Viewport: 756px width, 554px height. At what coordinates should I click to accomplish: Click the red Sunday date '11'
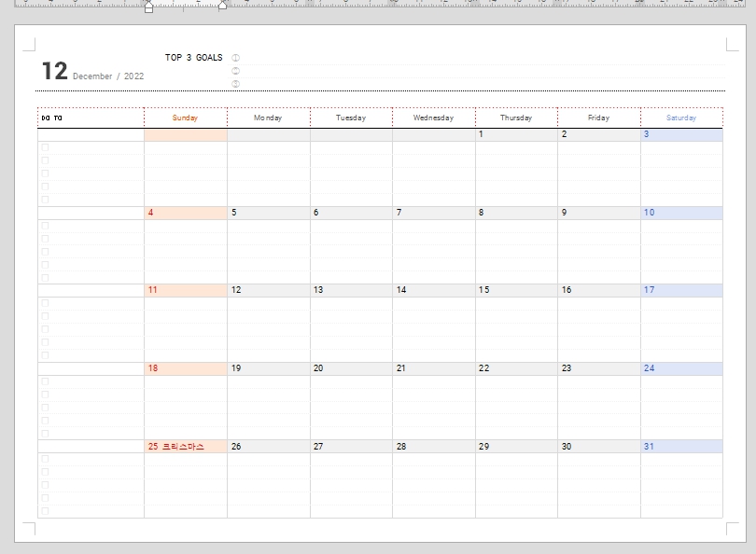(x=186, y=290)
